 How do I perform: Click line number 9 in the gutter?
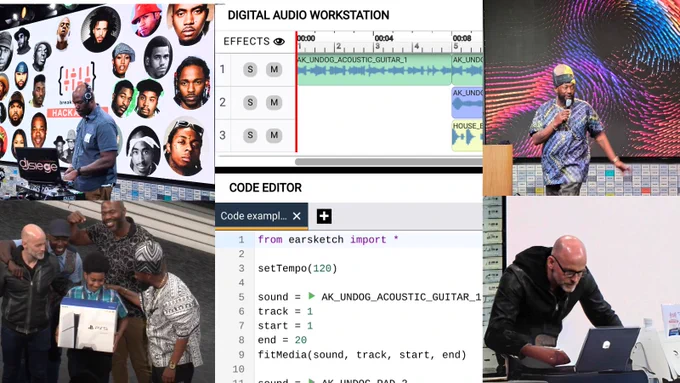pos(241,355)
